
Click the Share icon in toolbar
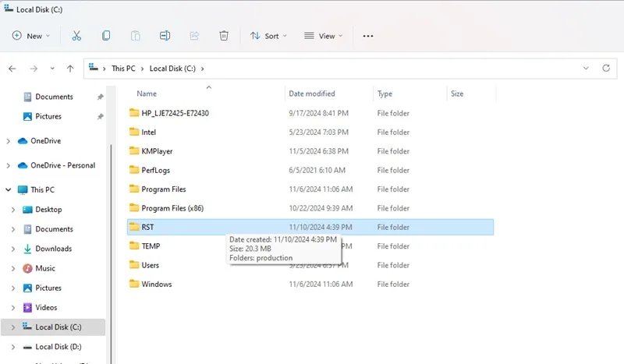point(194,36)
